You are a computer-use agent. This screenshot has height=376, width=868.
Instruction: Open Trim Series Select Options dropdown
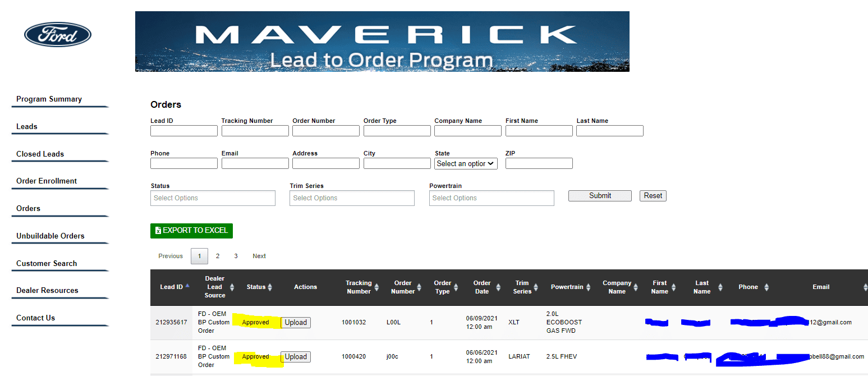(352, 198)
